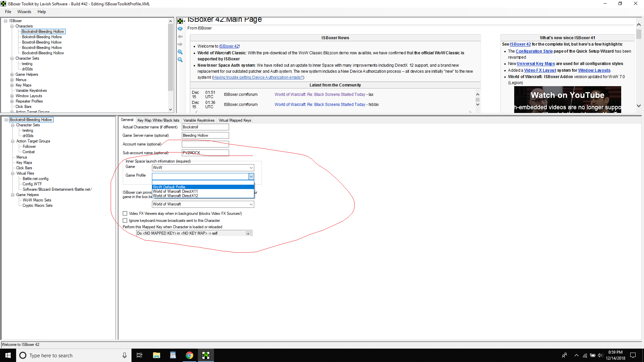This screenshot has width=644, height=362.
Task: Click the browser back arrow icon
Action: (180, 37)
